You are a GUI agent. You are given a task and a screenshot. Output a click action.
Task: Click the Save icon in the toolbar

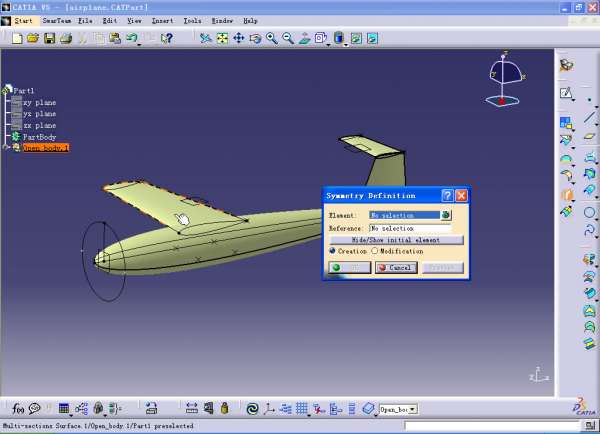49,39
